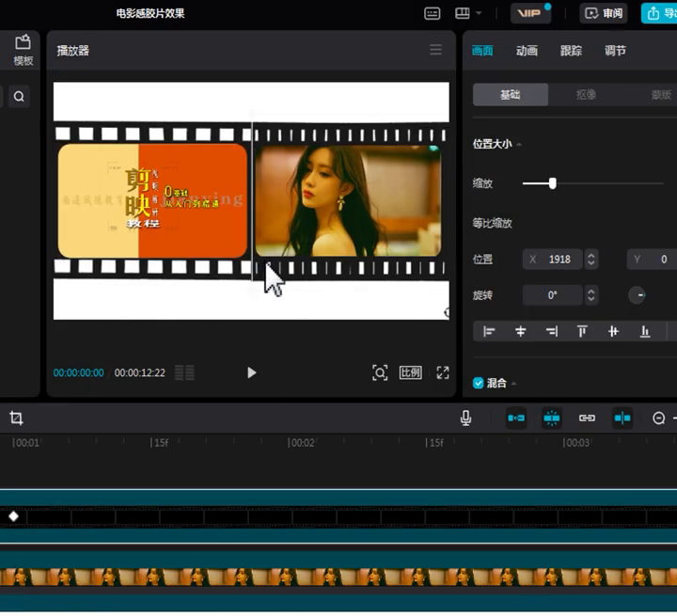Align clip to right edge

point(552,331)
